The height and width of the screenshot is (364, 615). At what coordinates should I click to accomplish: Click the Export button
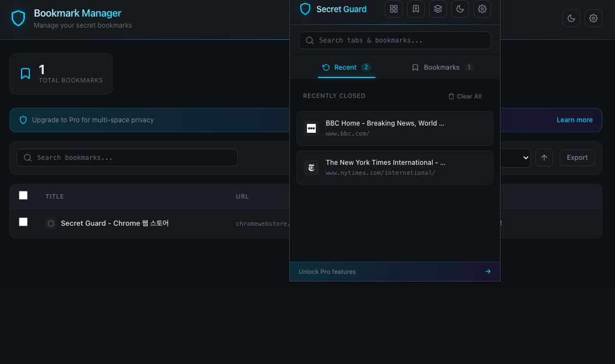pos(577,157)
